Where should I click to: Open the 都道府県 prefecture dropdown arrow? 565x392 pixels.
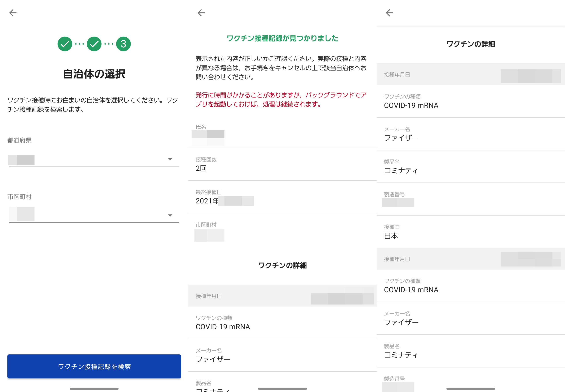click(x=170, y=159)
